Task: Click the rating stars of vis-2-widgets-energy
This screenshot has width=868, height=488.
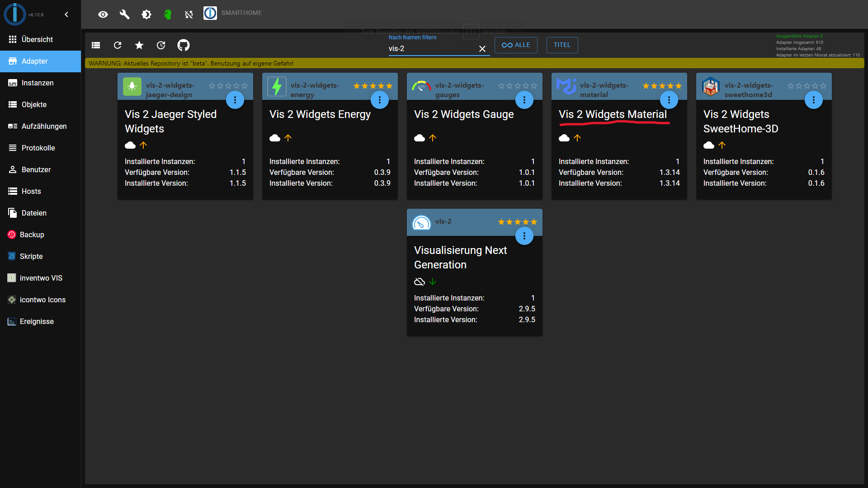Action: [x=373, y=86]
